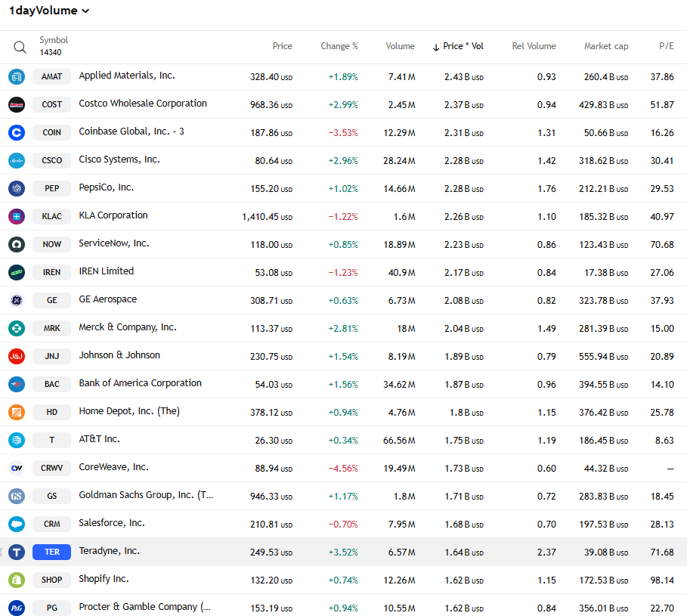Viewport: 687px width, 616px height.
Task: Click the Procter & Gamble logo icon
Action: 17,608
